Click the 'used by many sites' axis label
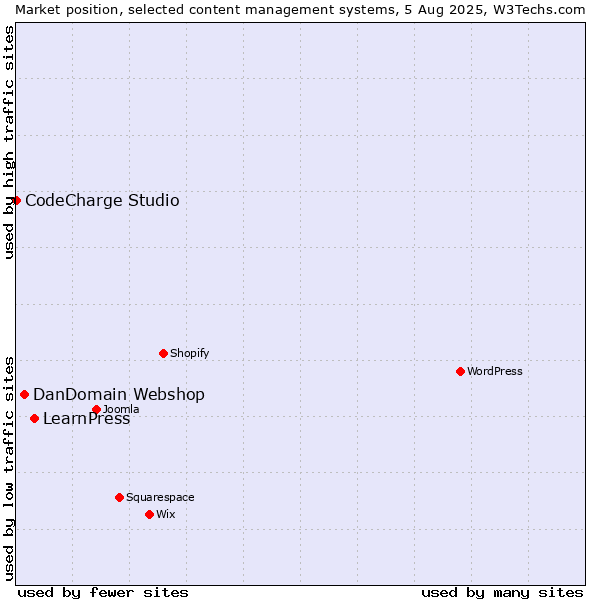Image resolution: width=600 pixels, height=600 pixels. tap(502, 593)
